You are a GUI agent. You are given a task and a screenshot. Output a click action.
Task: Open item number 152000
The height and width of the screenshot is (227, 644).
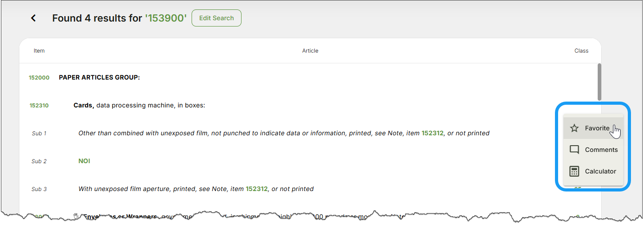pos(39,78)
